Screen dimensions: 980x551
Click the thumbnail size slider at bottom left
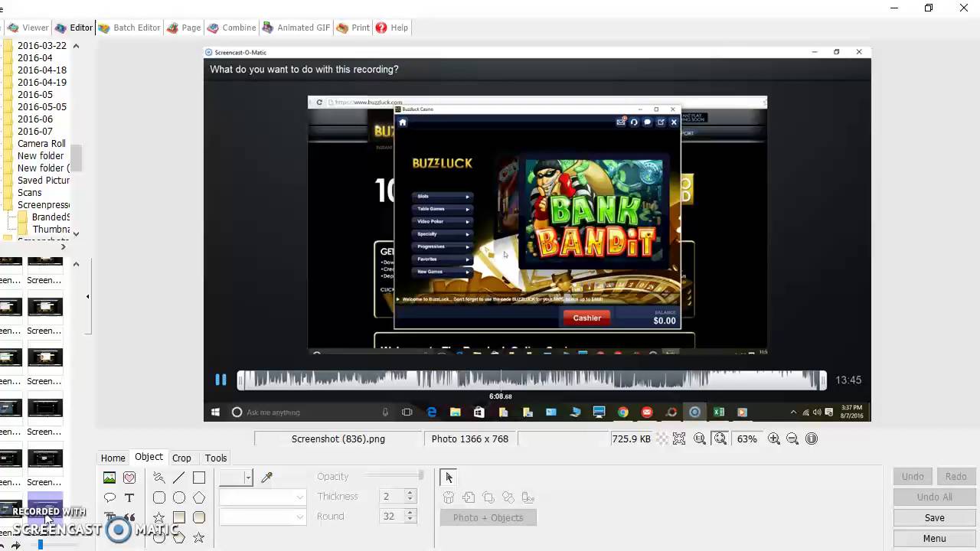[41, 545]
